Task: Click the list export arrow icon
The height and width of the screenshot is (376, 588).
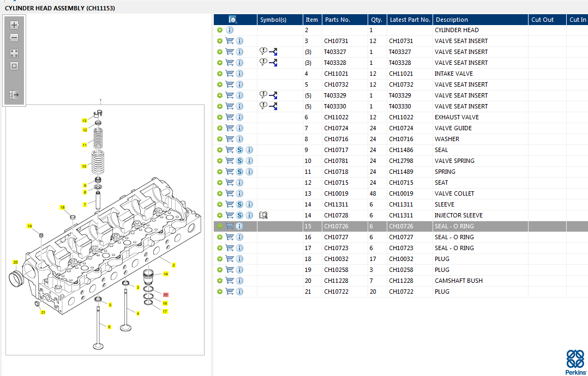Action: tap(14, 95)
